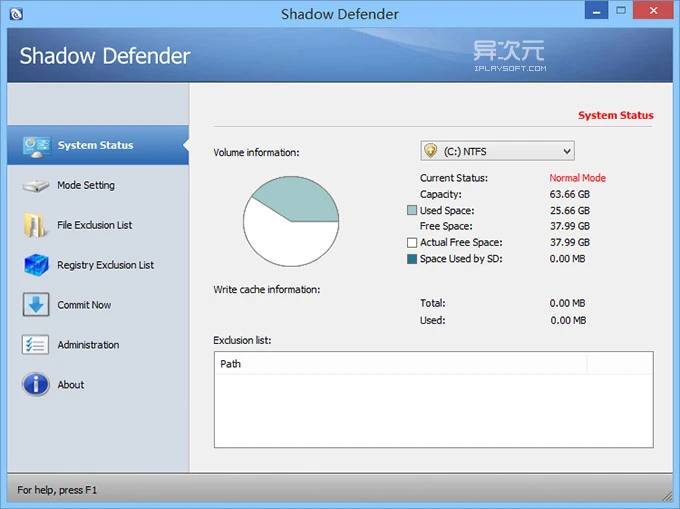Click the red System Status heading
This screenshot has height=509, width=680.
pos(615,115)
